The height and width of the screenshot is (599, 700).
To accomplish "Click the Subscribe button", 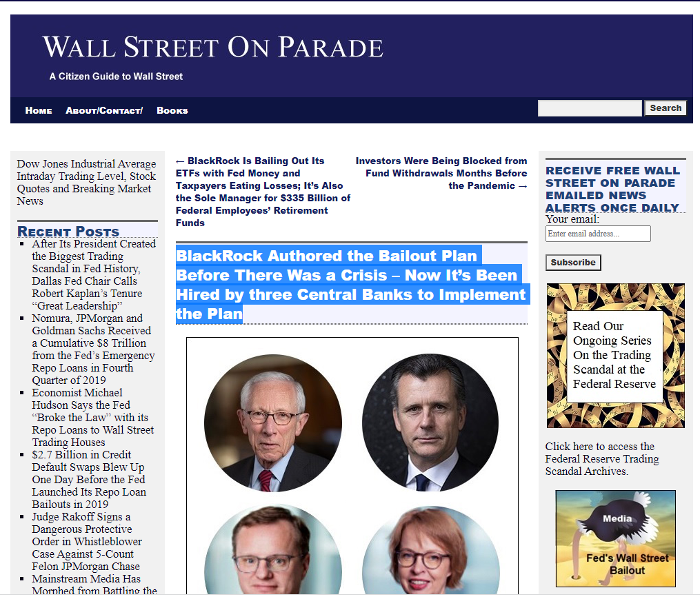I will (x=573, y=263).
